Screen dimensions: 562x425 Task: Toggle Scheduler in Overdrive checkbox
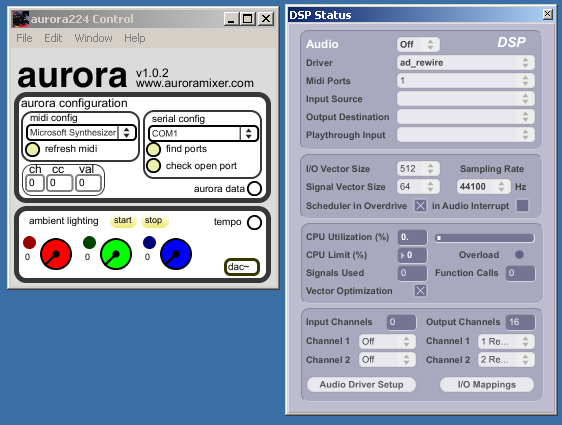click(420, 206)
